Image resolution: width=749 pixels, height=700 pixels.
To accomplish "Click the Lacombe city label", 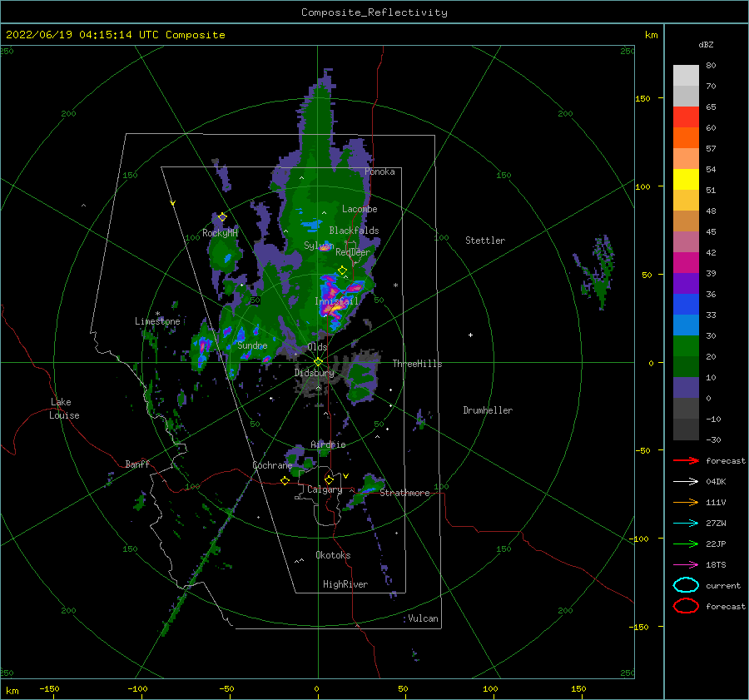I will (360, 209).
